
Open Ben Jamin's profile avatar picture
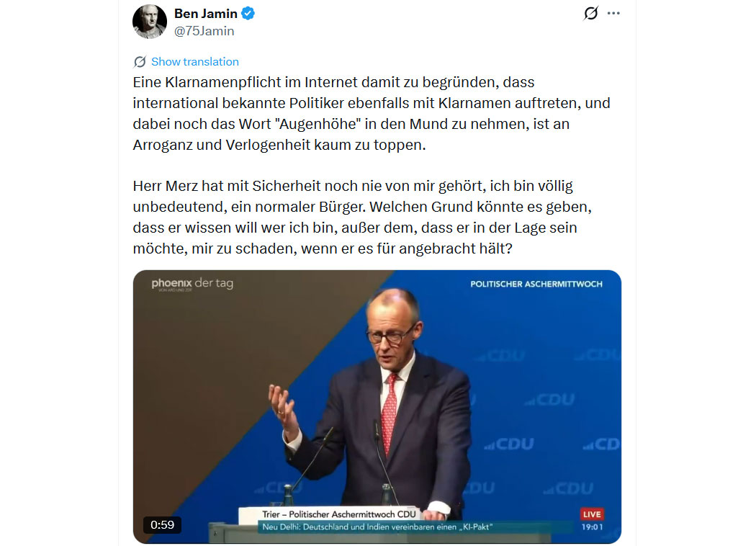150,22
